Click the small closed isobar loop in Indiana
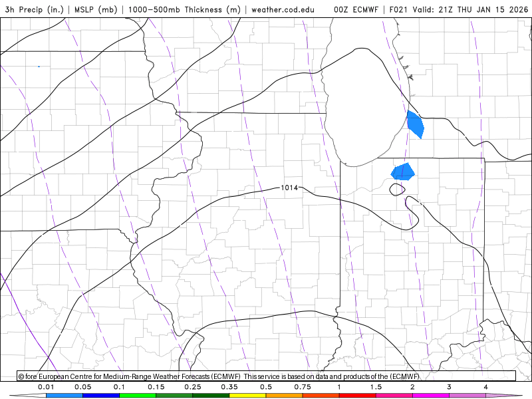This screenshot has width=532, height=399. pos(397,190)
